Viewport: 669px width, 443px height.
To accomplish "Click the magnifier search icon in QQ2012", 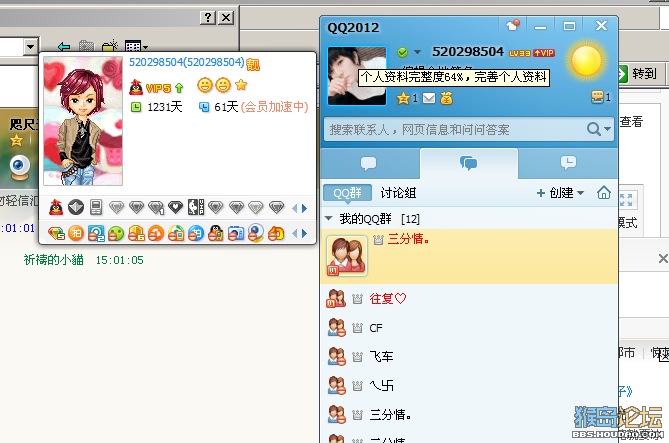I will pos(593,129).
